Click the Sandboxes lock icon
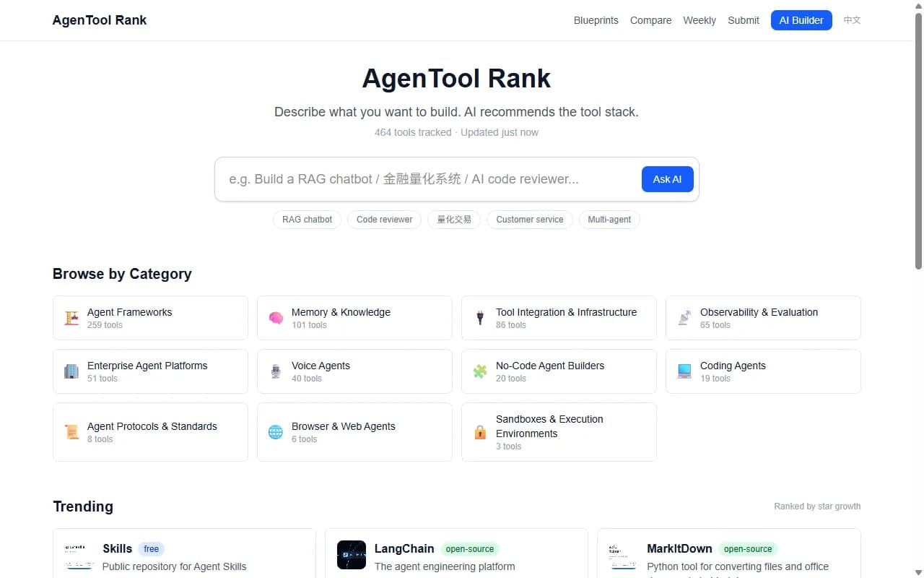The height and width of the screenshot is (578, 924). pos(480,432)
